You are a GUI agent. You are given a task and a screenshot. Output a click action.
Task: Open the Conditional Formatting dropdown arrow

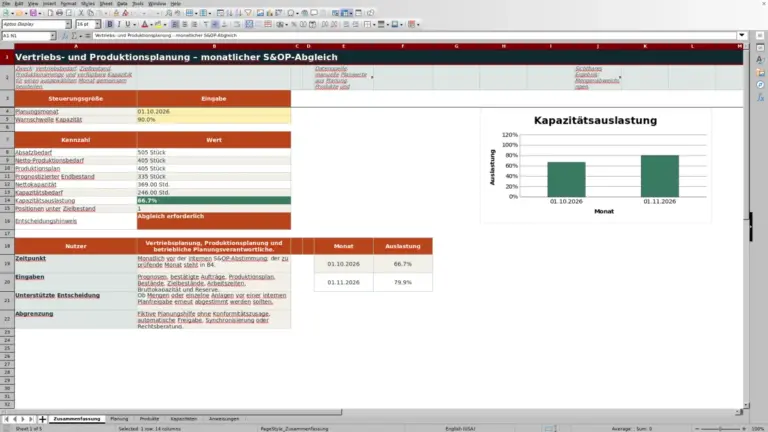coord(418,24)
